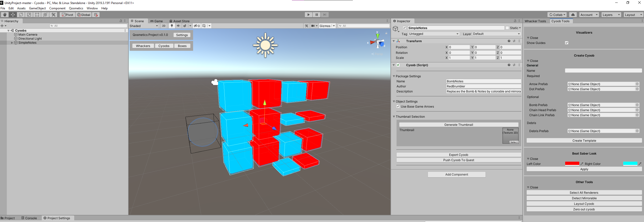Lock the Hierarchy panel
Viewport: 644px width, 222px height.
[x=121, y=21]
